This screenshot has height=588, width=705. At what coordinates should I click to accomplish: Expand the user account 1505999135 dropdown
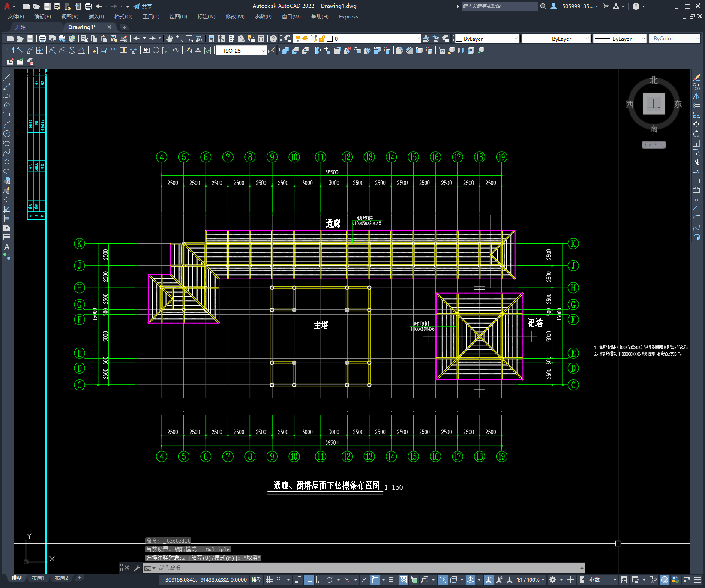click(574, 6)
